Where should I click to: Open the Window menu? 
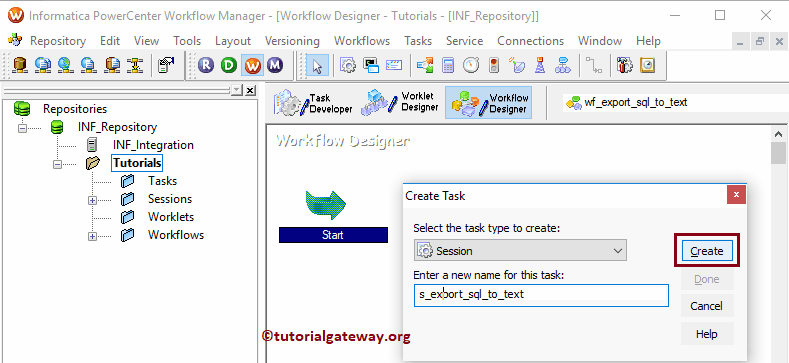click(x=600, y=41)
